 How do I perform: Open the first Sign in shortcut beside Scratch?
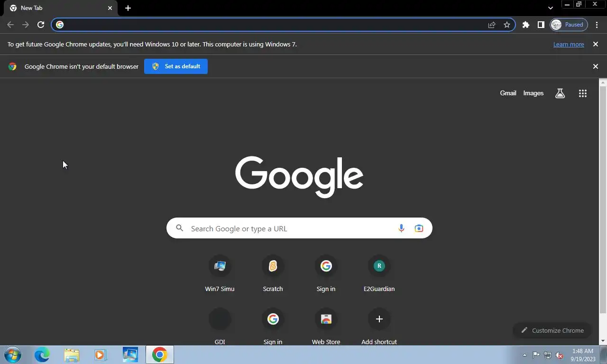pos(326,273)
